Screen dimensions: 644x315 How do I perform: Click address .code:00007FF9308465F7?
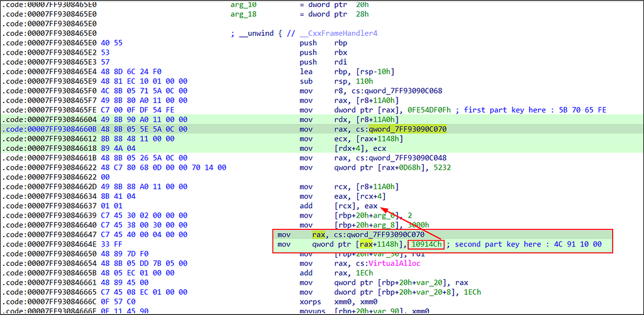tap(49, 101)
